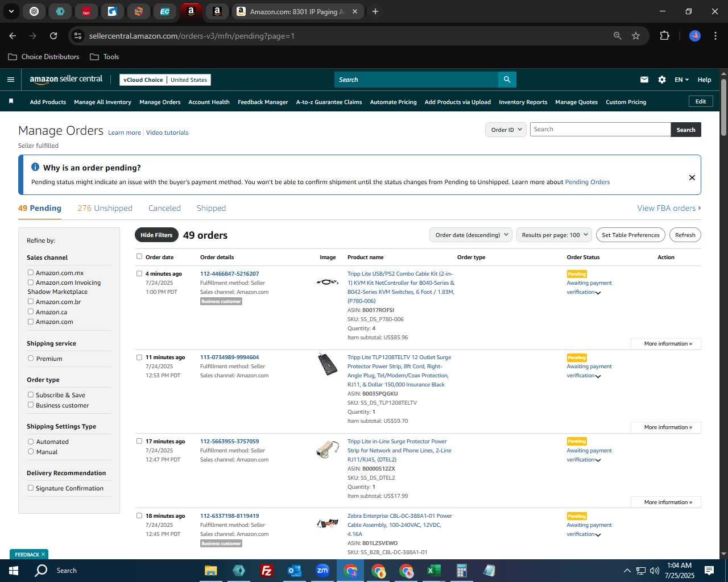Open Outlook from the taskbar

pyautogui.click(x=295, y=571)
